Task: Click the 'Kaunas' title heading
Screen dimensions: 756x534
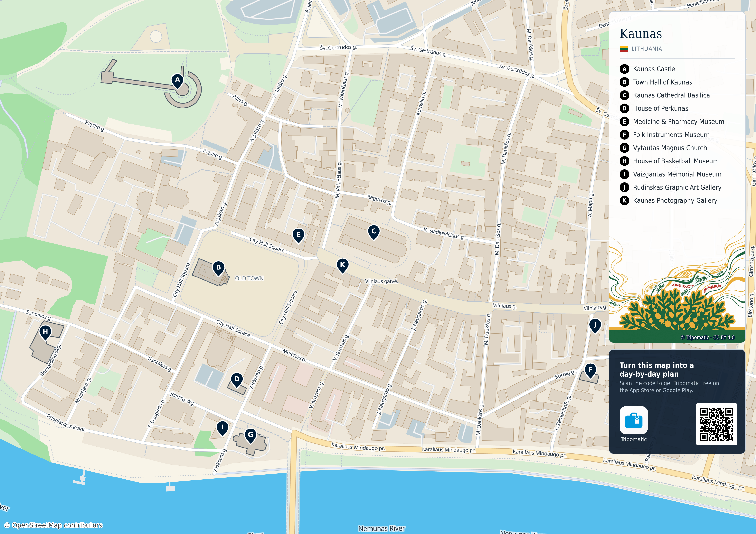Action: click(641, 34)
